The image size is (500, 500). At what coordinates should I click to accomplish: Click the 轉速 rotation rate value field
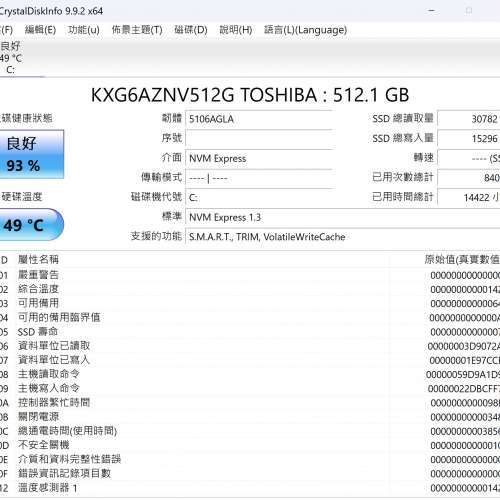pyautogui.click(x=469, y=158)
